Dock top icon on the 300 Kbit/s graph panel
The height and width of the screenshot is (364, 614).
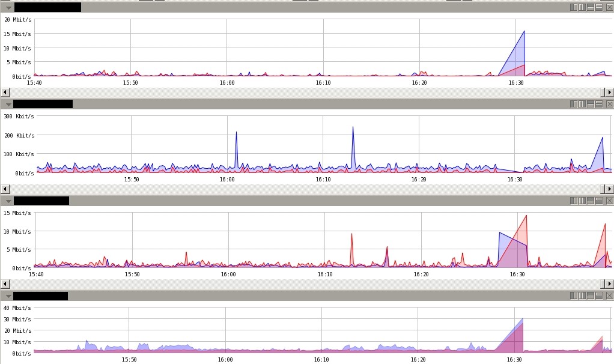coord(591,104)
